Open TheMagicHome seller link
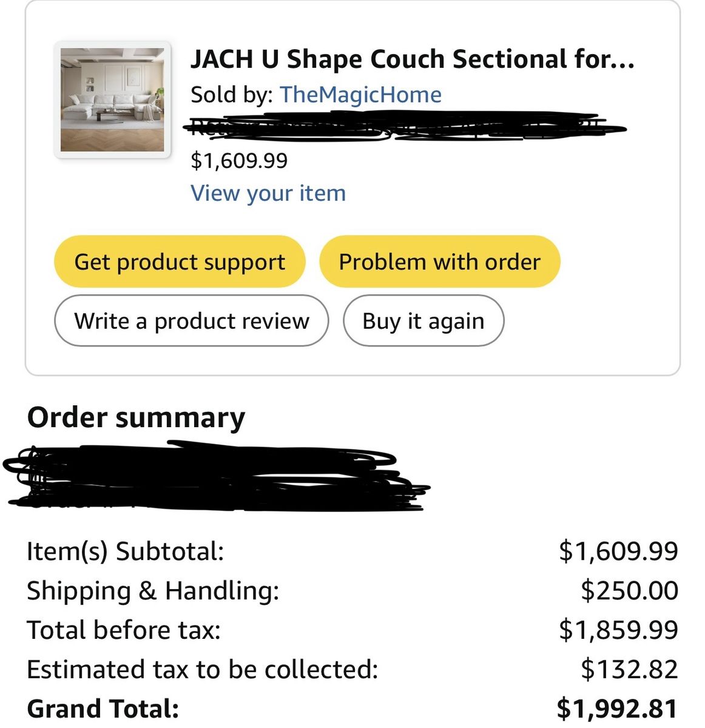The image size is (705, 728). tap(360, 95)
